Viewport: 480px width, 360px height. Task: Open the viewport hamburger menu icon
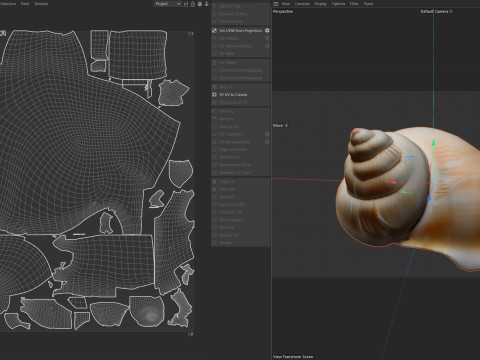(x=276, y=4)
